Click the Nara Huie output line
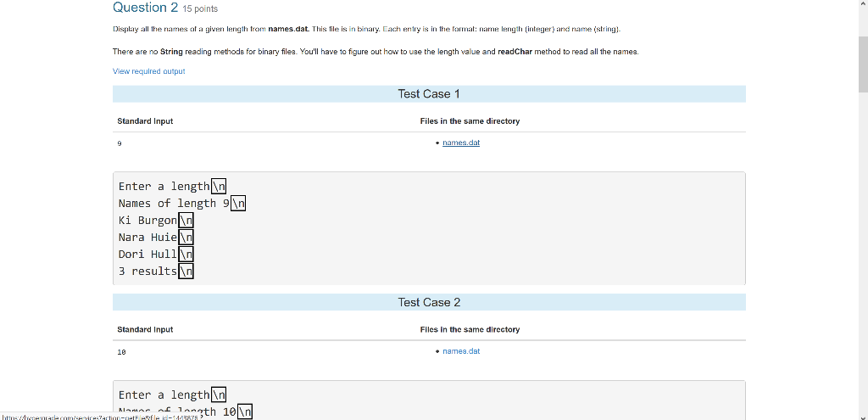 [x=156, y=238]
